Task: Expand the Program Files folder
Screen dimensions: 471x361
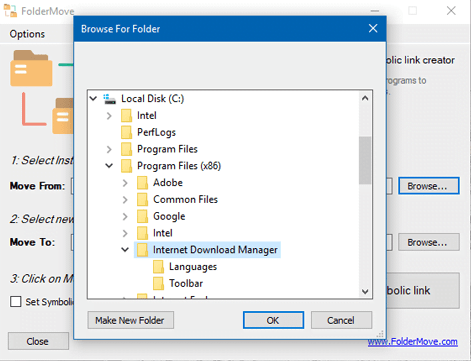Action: pos(109,149)
